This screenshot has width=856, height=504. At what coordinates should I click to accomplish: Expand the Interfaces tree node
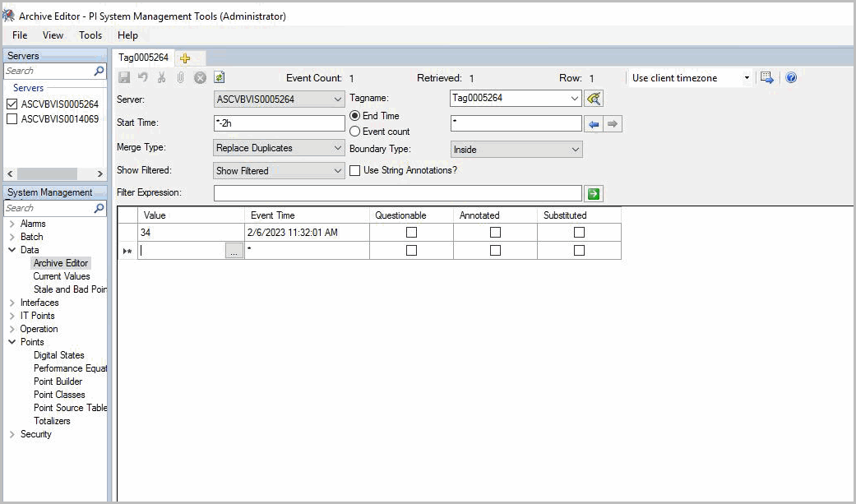point(12,303)
